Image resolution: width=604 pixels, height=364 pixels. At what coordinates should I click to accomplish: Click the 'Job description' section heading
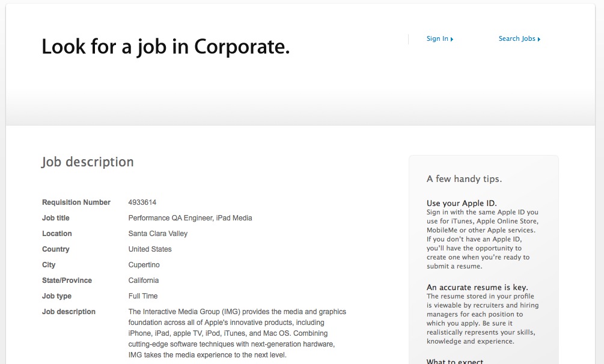[88, 162]
